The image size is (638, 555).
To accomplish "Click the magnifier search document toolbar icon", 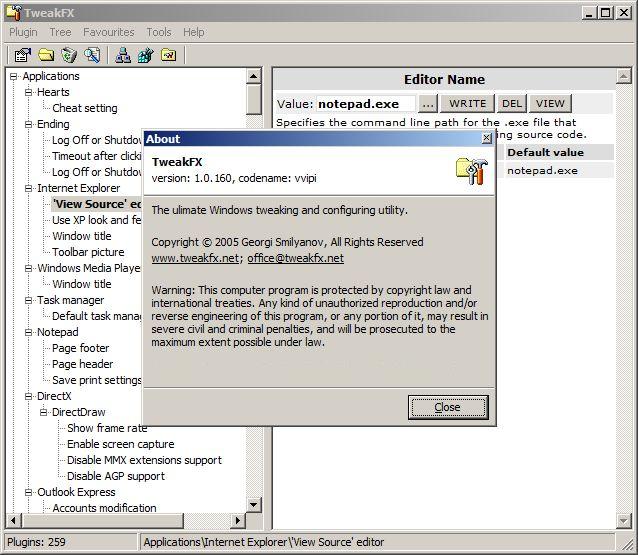I will click(92, 55).
